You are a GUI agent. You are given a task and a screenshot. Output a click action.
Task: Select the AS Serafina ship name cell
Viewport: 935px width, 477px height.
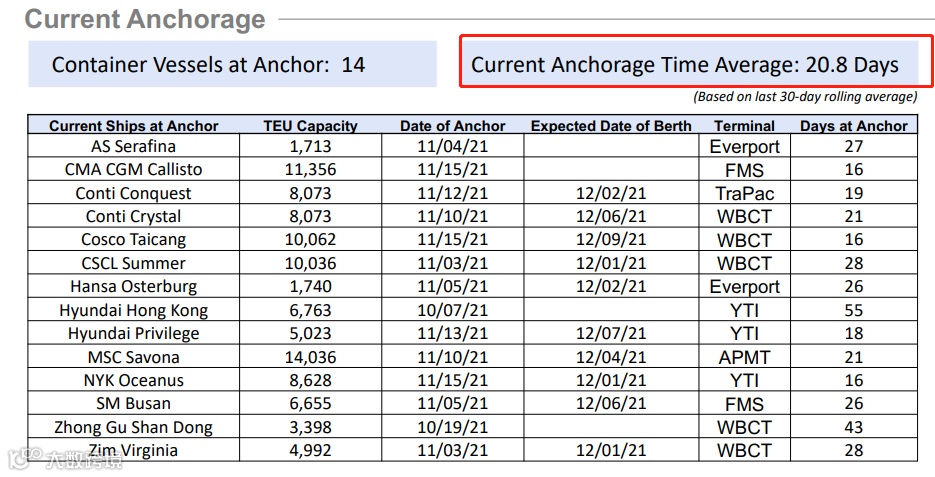click(134, 146)
